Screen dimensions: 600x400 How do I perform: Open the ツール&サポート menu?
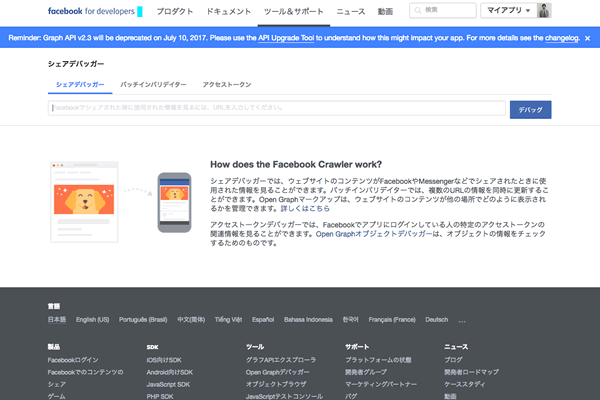point(293,12)
